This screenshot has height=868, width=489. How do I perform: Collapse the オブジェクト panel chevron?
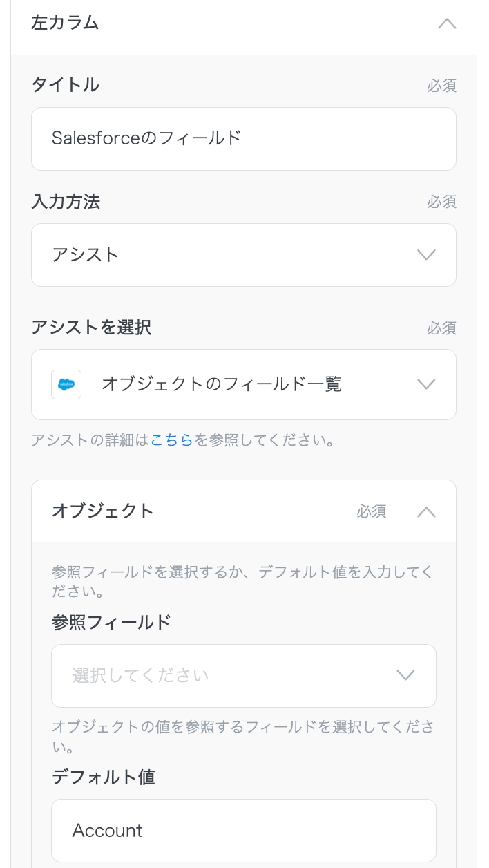[426, 512]
